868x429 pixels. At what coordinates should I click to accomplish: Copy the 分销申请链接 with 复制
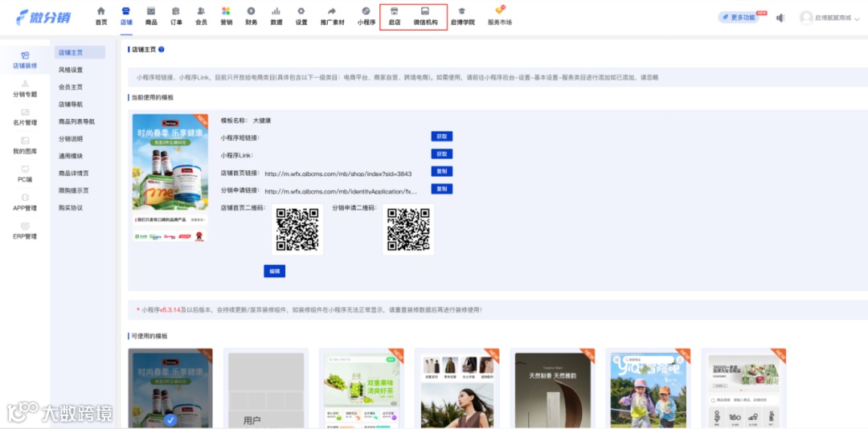pyautogui.click(x=442, y=190)
